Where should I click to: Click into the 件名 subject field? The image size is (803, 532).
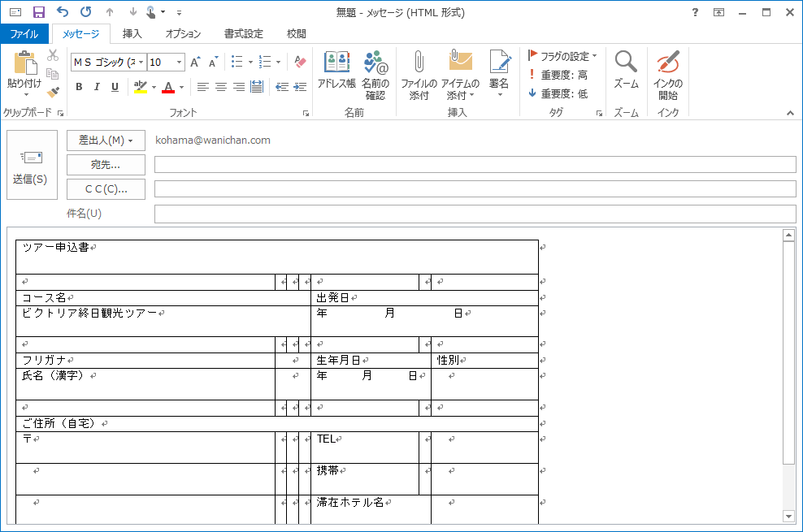pyautogui.click(x=475, y=214)
